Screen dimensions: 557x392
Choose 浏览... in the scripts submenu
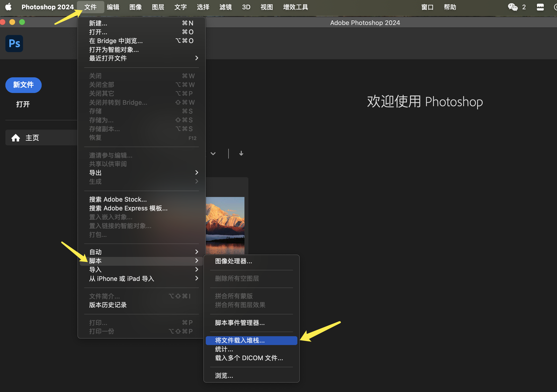point(251,376)
